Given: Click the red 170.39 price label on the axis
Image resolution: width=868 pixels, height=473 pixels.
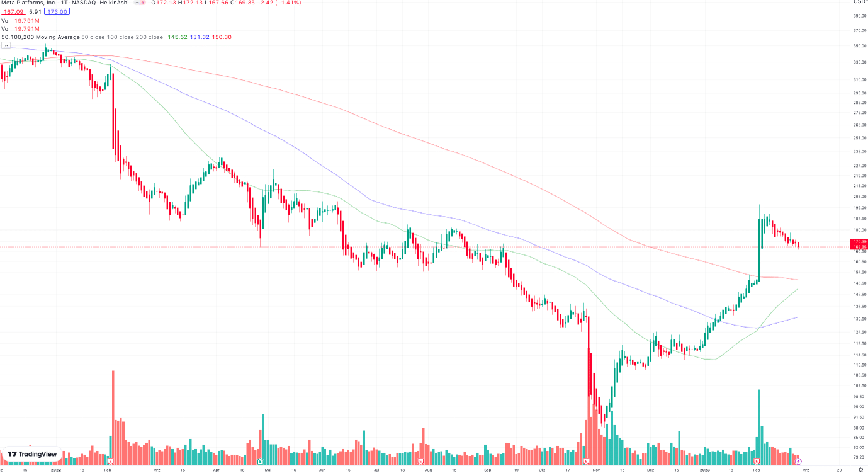Looking at the screenshot, I should tap(860, 242).
